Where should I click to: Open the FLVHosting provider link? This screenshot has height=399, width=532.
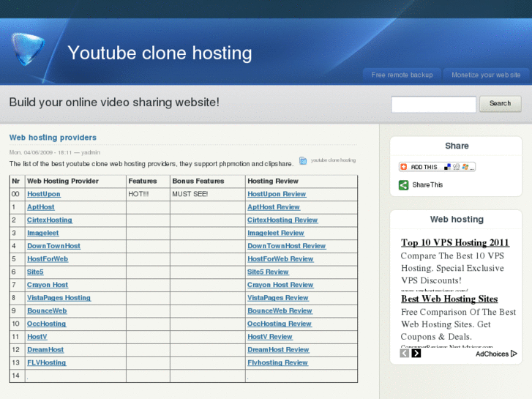pos(47,362)
